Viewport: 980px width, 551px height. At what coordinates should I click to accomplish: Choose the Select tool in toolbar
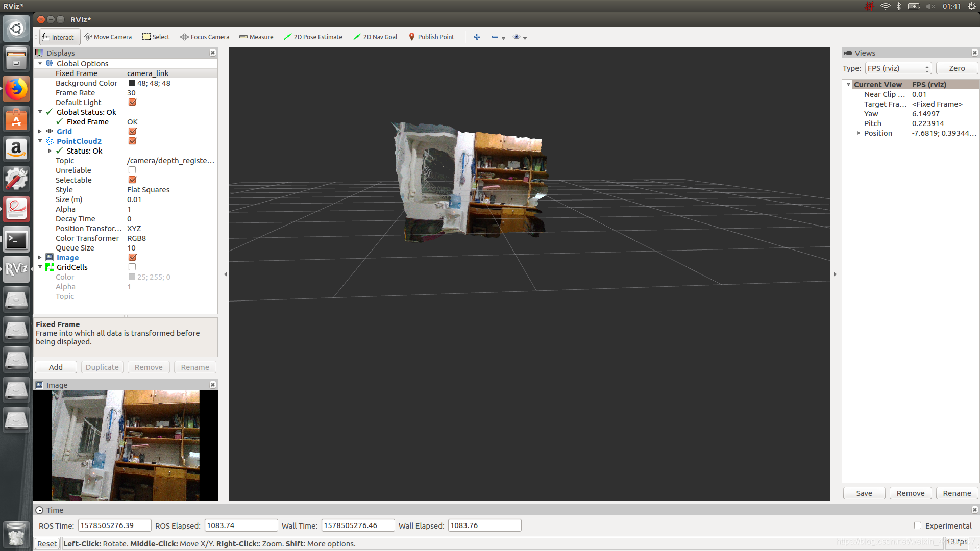[x=156, y=37]
